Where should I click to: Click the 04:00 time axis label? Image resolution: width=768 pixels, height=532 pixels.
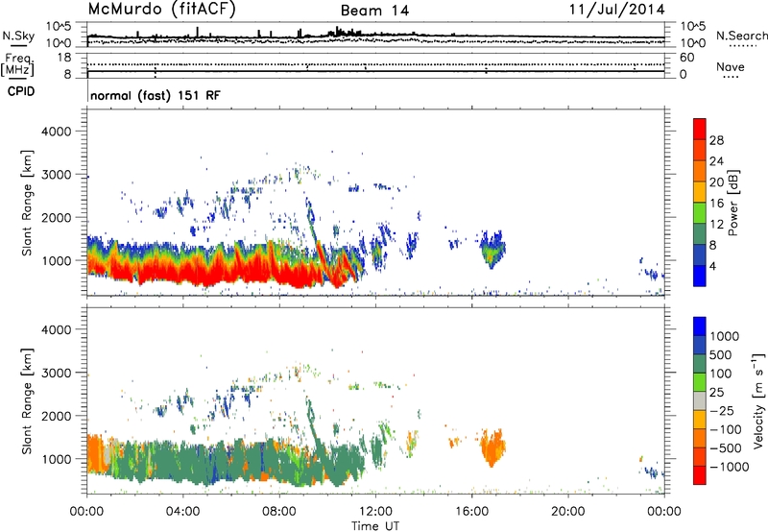(x=182, y=512)
